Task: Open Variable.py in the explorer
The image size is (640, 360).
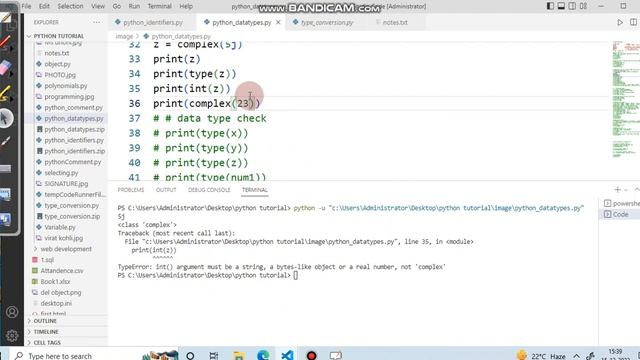Action: point(60,227)
